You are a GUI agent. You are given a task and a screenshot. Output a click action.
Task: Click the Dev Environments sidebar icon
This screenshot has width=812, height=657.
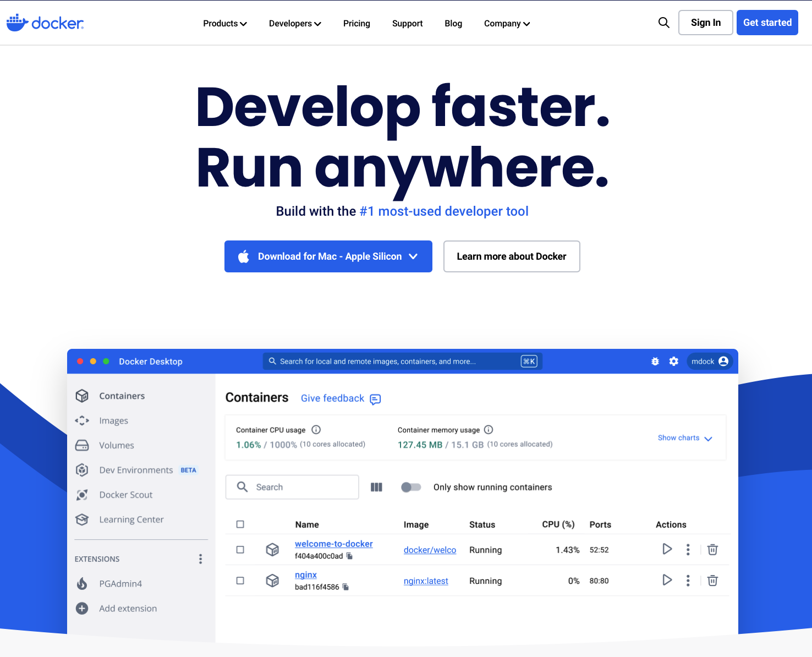(x=82, y=470)
